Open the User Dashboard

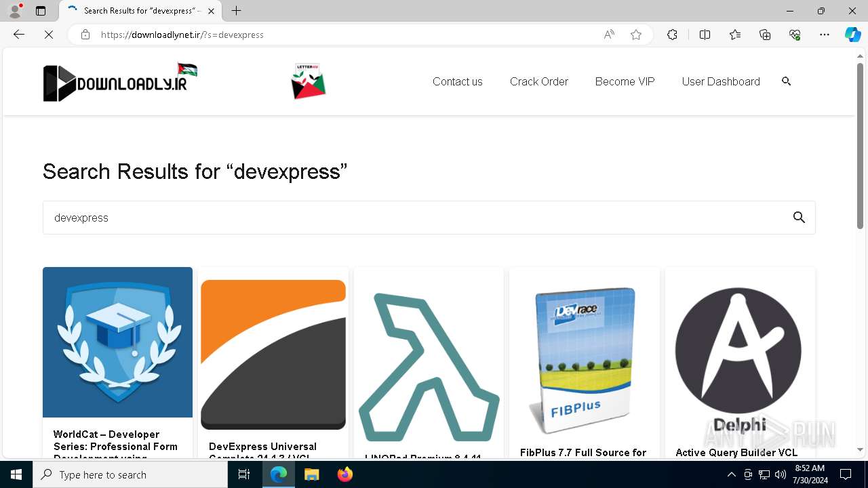721,81
